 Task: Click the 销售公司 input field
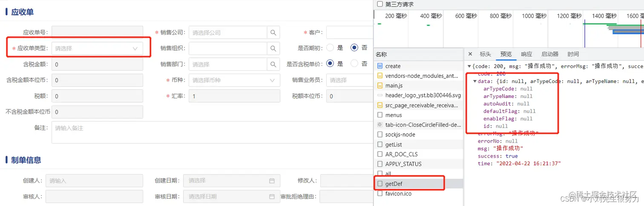coord(228,32)
